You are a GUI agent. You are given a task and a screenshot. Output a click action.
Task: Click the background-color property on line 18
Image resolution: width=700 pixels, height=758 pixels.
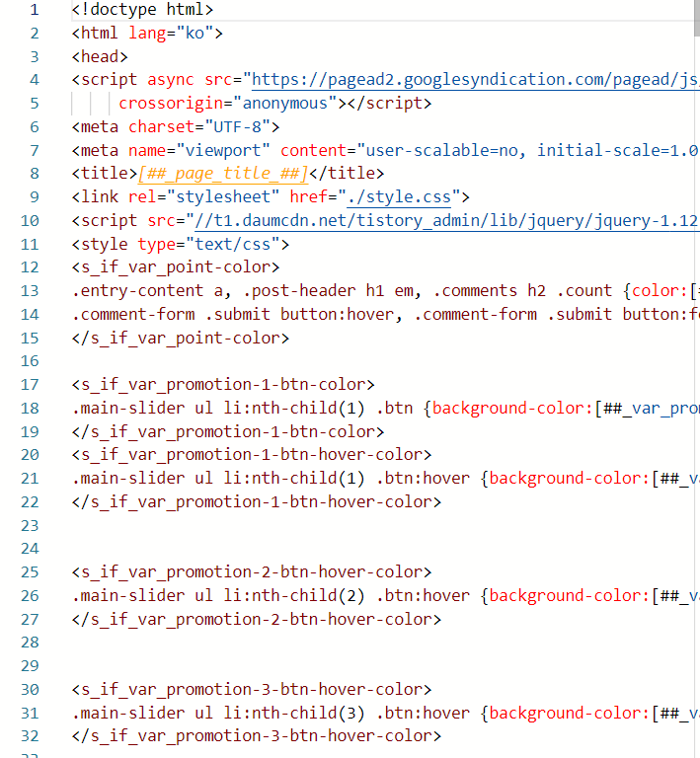click(x=512, y=409)
